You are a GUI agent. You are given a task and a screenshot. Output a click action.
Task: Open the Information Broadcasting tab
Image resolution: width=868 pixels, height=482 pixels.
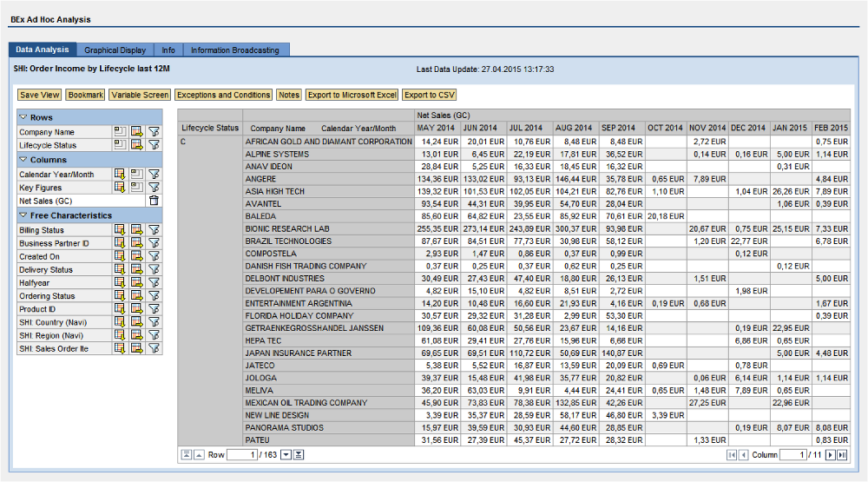235,50
